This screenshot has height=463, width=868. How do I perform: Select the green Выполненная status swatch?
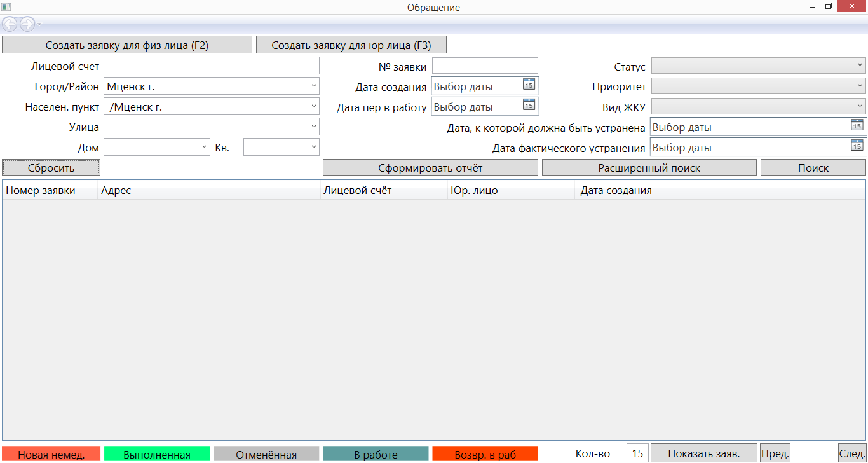pos(157,454)
